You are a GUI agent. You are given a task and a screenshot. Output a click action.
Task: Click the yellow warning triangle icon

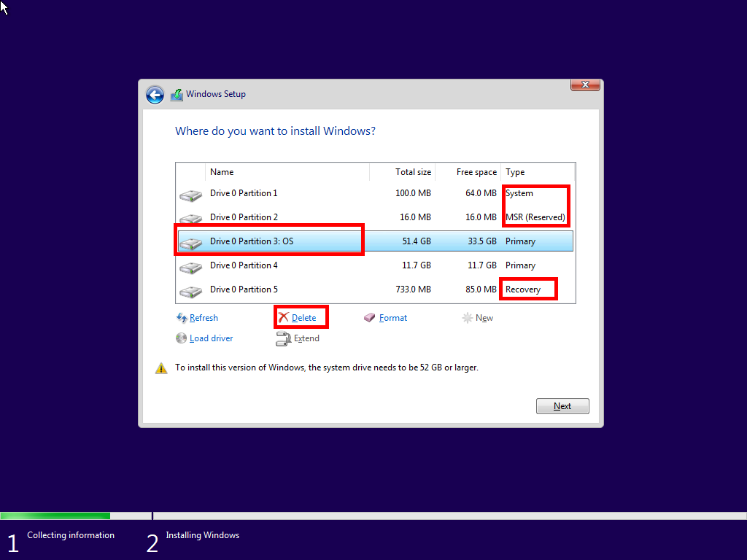click(161, 368)
